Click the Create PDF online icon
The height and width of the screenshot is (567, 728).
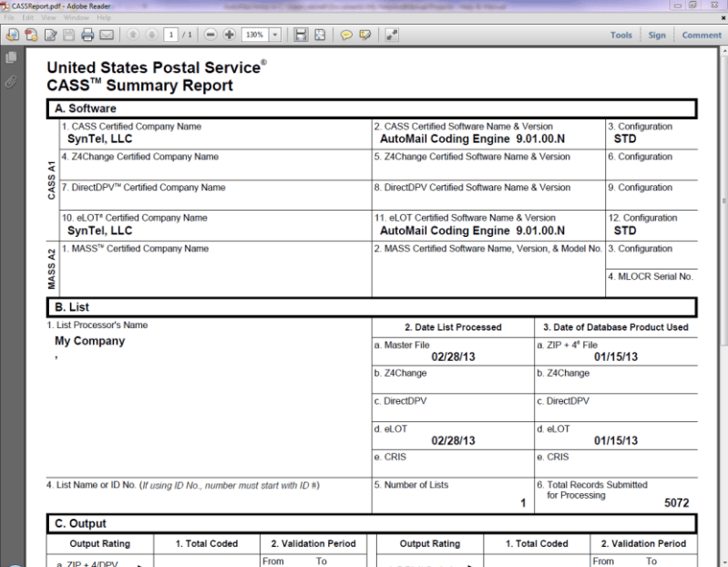point(31,35)
